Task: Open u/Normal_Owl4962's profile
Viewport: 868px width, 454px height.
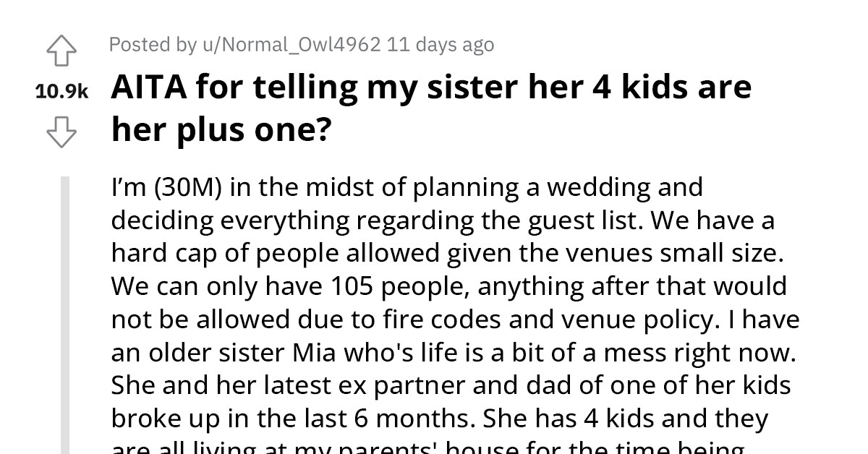Action: pyautogui.click(x=288, y=44)
